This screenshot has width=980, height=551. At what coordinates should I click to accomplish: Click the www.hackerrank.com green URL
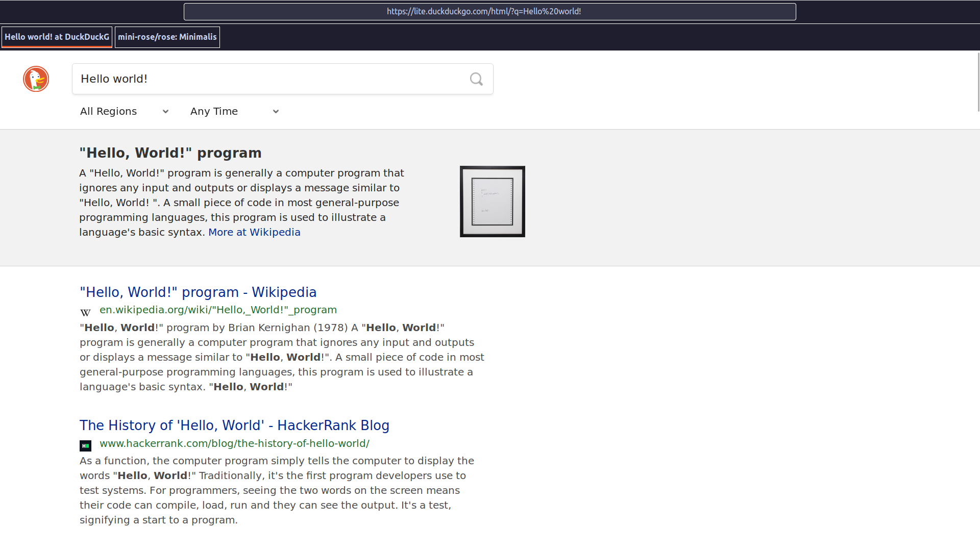pos(234,443)
